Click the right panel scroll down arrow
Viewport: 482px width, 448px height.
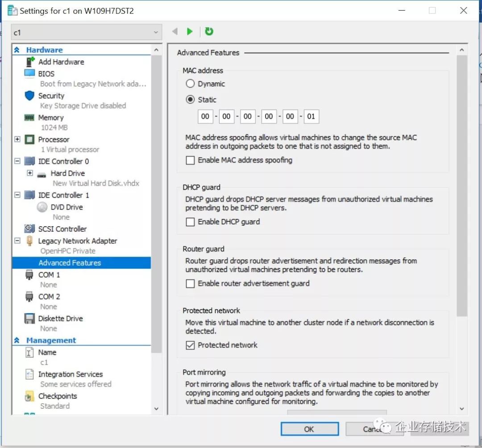coord(461,409)
